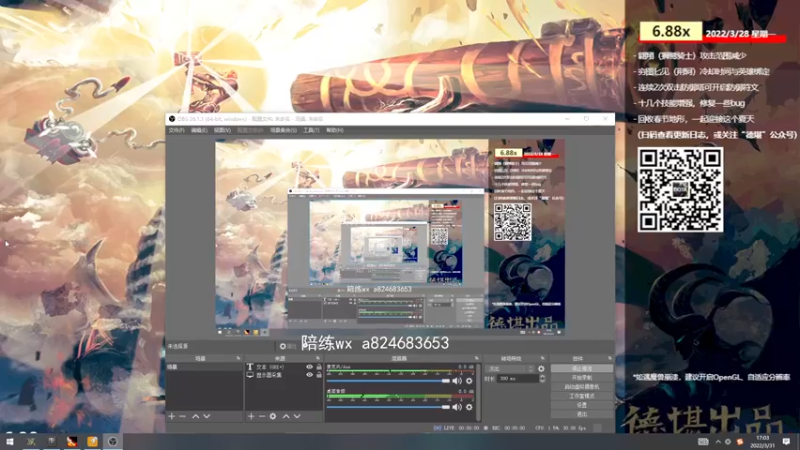Image resolution: width=800 pixels, height=450 pixels.
Task: Mute the second audio mixer channel speaker
Action: pos(457,407)
